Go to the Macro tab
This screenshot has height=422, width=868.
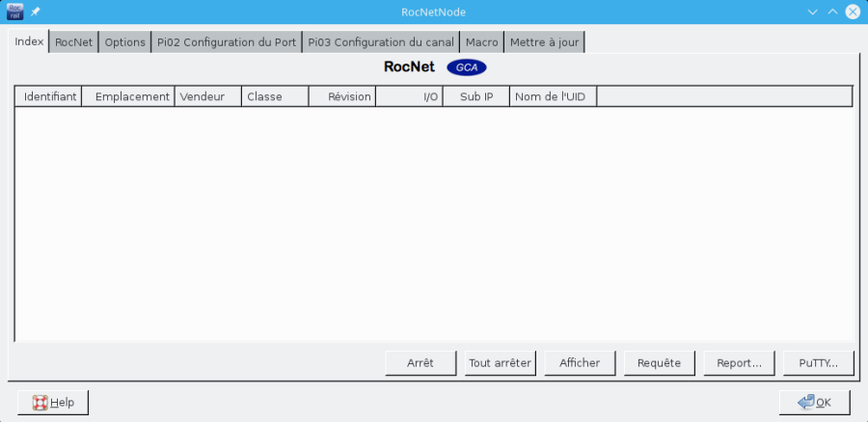coord(481,42)
